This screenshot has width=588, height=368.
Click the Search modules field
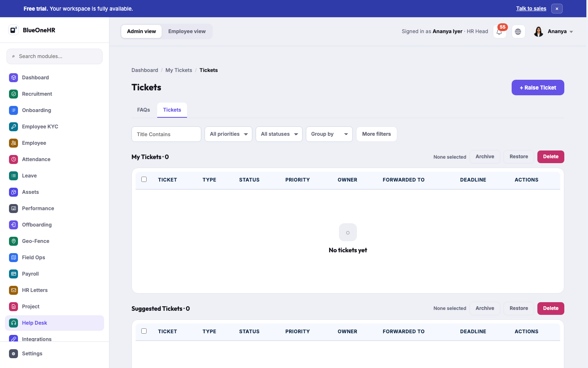(x=54, y=56)
